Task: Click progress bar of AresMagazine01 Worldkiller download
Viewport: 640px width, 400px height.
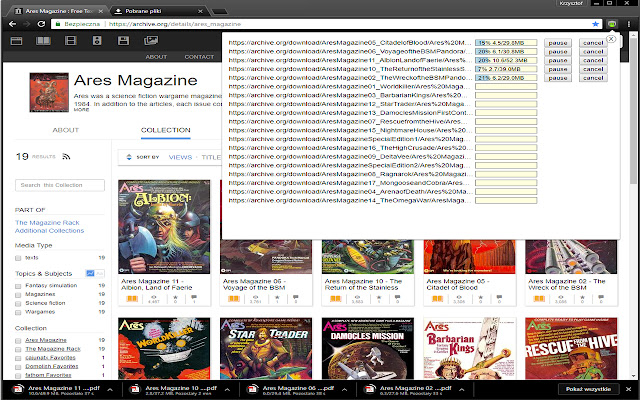Action: (x=506, y=87)
